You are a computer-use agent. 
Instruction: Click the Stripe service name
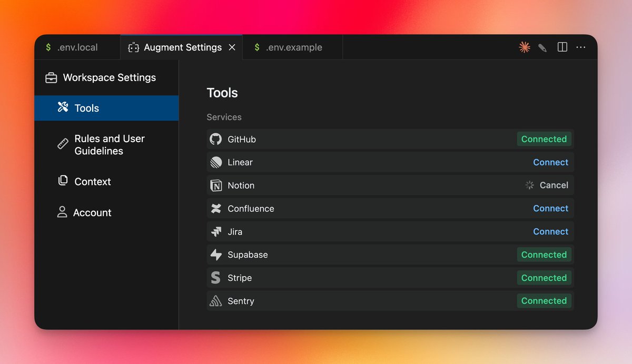(x=240, y=278)
